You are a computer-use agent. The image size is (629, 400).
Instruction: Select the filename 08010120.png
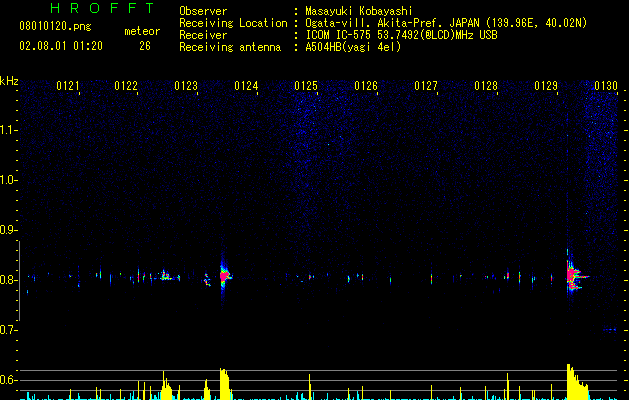coord(55,26)
